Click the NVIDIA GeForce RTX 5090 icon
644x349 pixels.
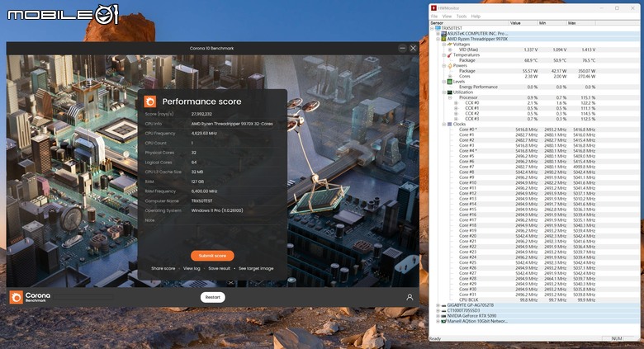pyautogui.click(x=443, y=316)
